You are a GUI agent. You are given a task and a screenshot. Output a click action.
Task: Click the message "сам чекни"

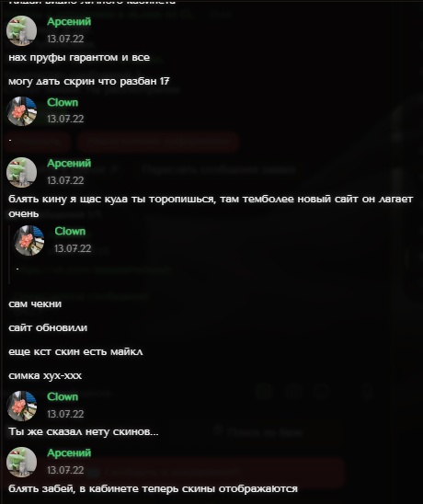point(35,304)
